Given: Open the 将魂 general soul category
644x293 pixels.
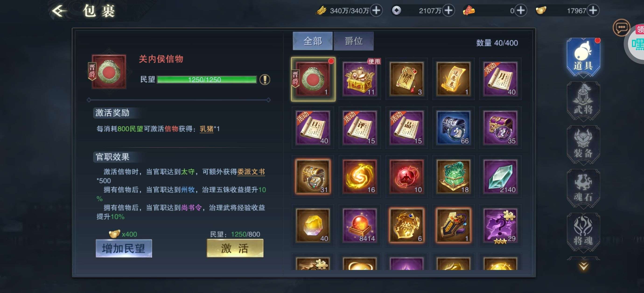Looking at the screenshot, I should tap(583, 232).
